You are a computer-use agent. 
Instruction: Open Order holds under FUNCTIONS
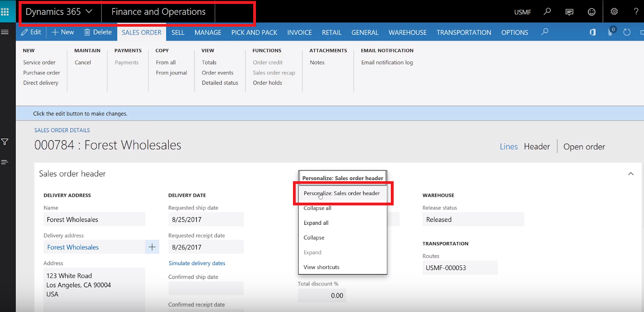268,83
